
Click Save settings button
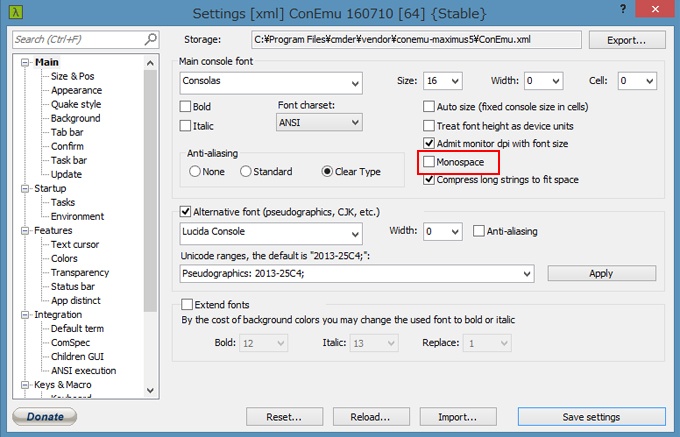coord(592,417)
